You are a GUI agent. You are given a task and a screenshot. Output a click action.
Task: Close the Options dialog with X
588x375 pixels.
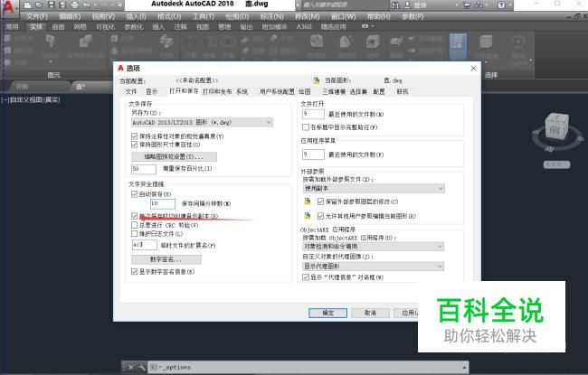tap(473, 68)
